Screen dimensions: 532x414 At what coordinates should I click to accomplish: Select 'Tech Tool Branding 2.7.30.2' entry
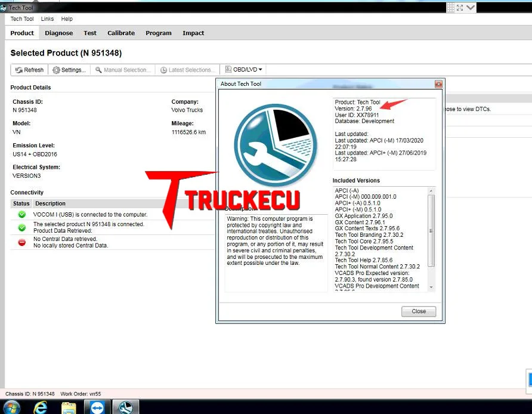click(369, 235)
